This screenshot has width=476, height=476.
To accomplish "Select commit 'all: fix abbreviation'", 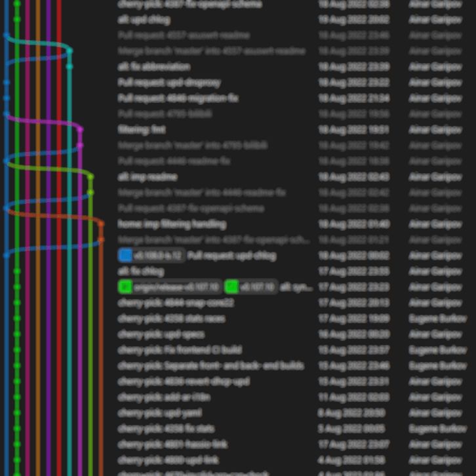I will (154, 67).
